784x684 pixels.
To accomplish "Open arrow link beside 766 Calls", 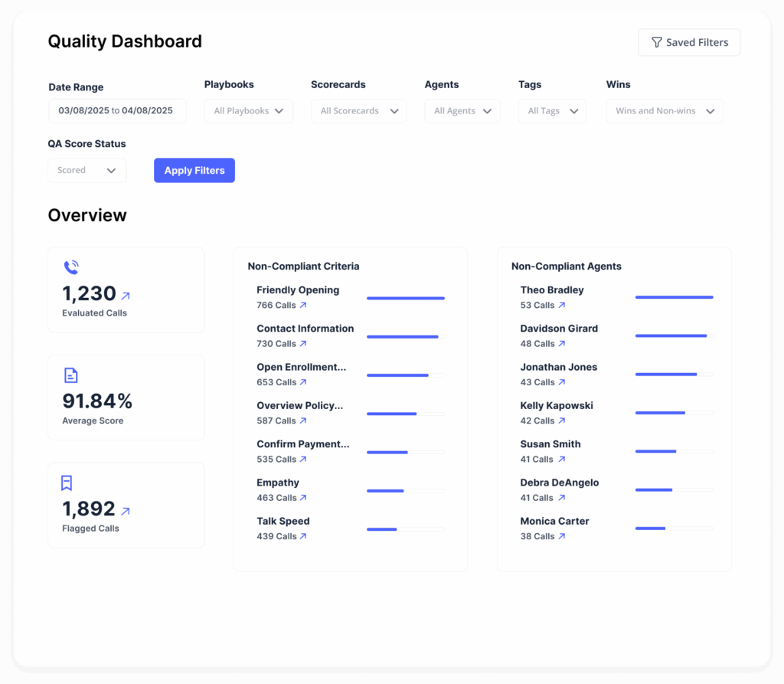I will pos(303,306).
